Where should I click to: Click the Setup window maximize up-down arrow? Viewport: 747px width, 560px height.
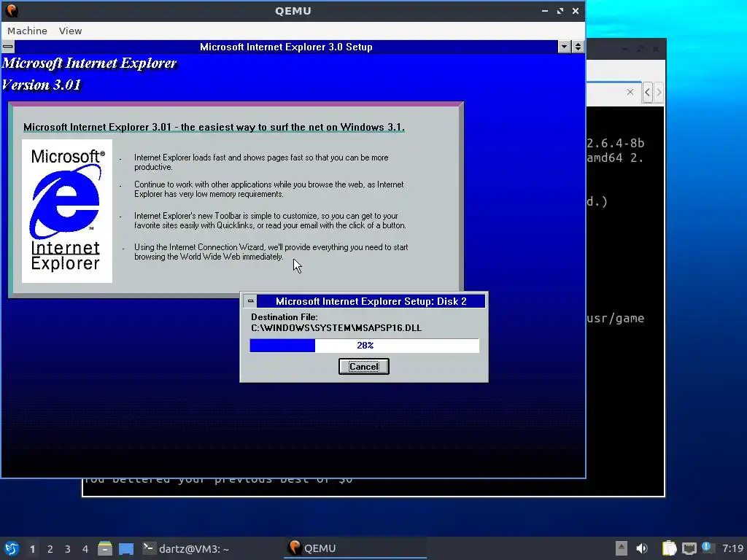(578, 47)
